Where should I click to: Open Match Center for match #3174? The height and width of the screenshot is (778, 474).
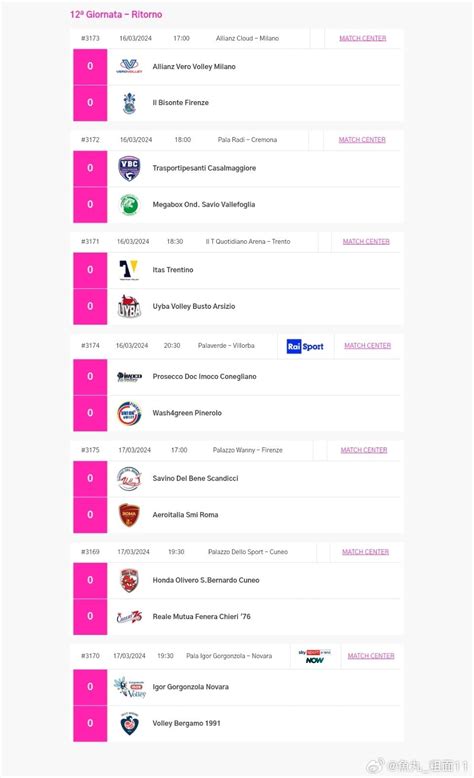pyautogui.click(x=368, y=346)
